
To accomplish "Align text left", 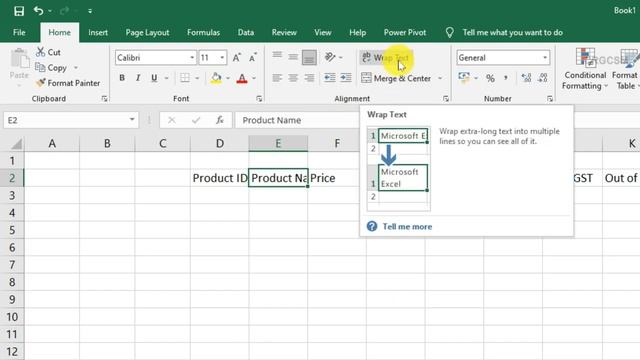I will point(277,78).
